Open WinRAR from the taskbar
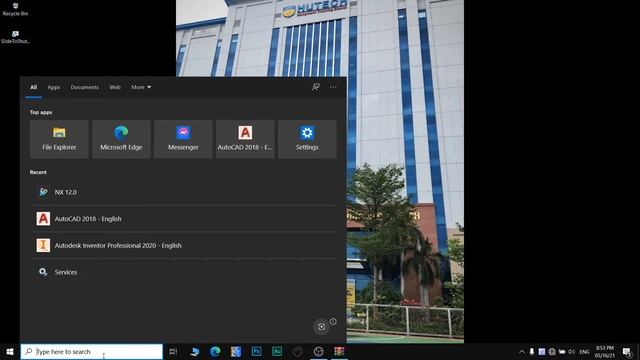The width and height of the screenshot is (640, 360). 339,351
